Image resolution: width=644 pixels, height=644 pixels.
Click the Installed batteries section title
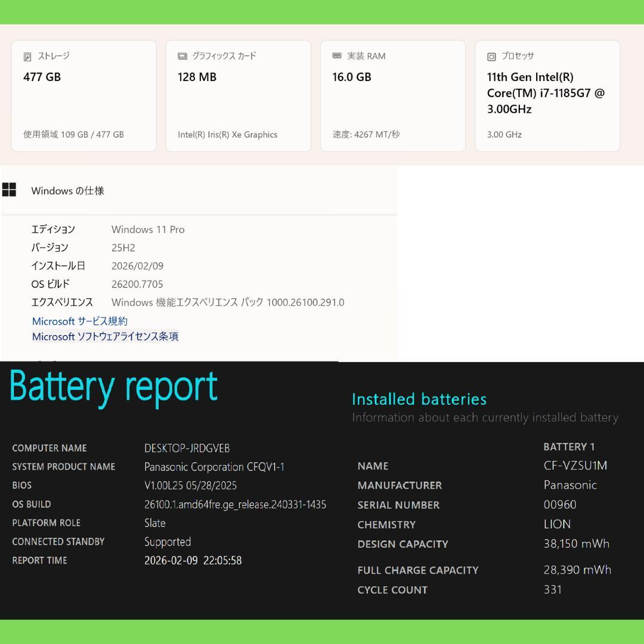click(419, 399)
